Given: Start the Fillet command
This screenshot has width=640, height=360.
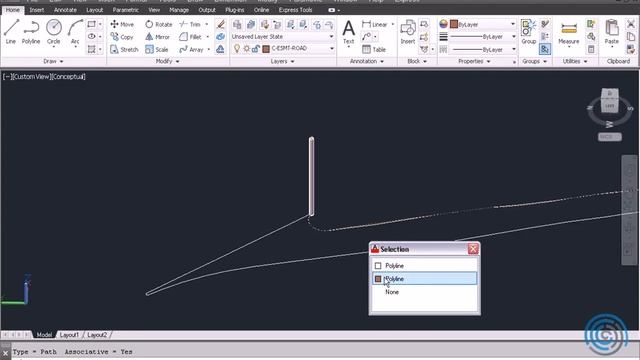Looking at the screenshot, I should click(x=191, y=37).
